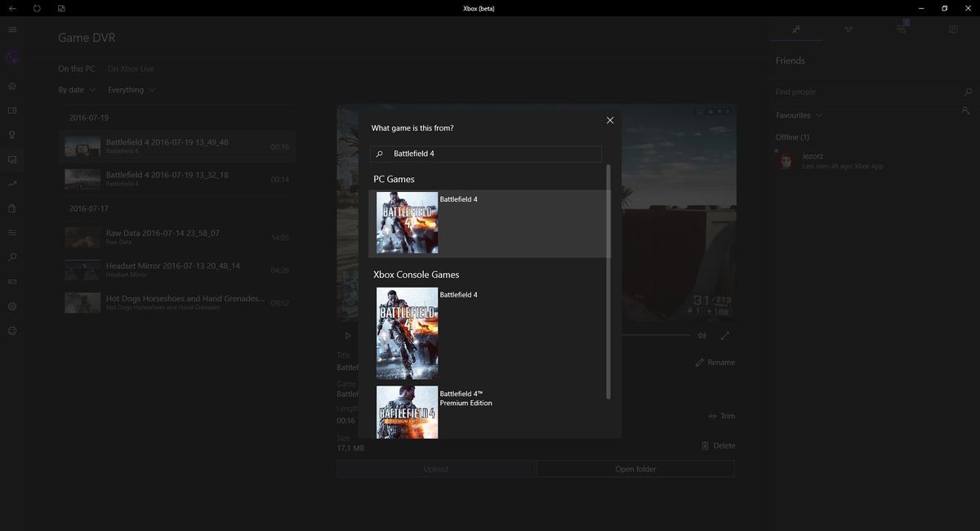Expand video to full screen
980x531 pixels.
pos(725,336)
